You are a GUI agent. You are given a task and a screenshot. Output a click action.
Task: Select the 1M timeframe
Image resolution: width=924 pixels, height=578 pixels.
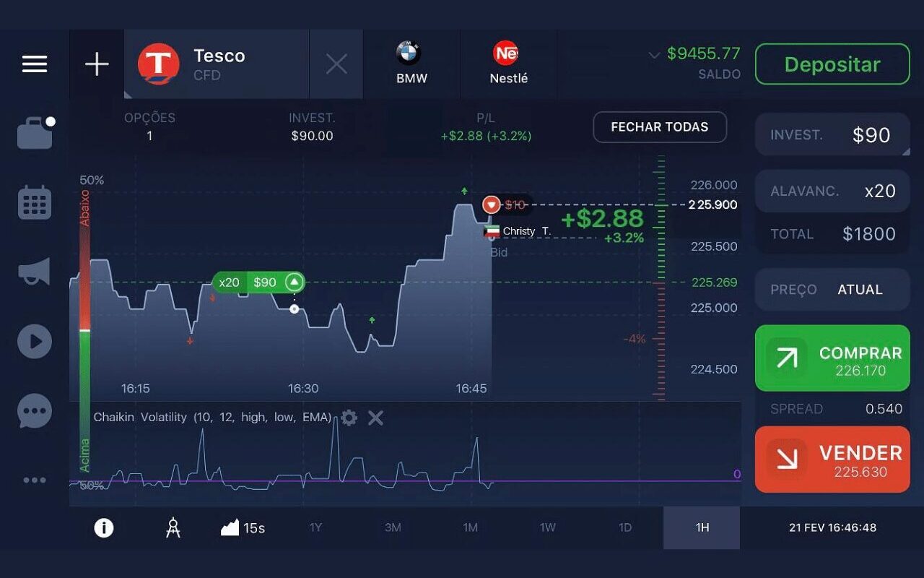(x=471, y=527)
